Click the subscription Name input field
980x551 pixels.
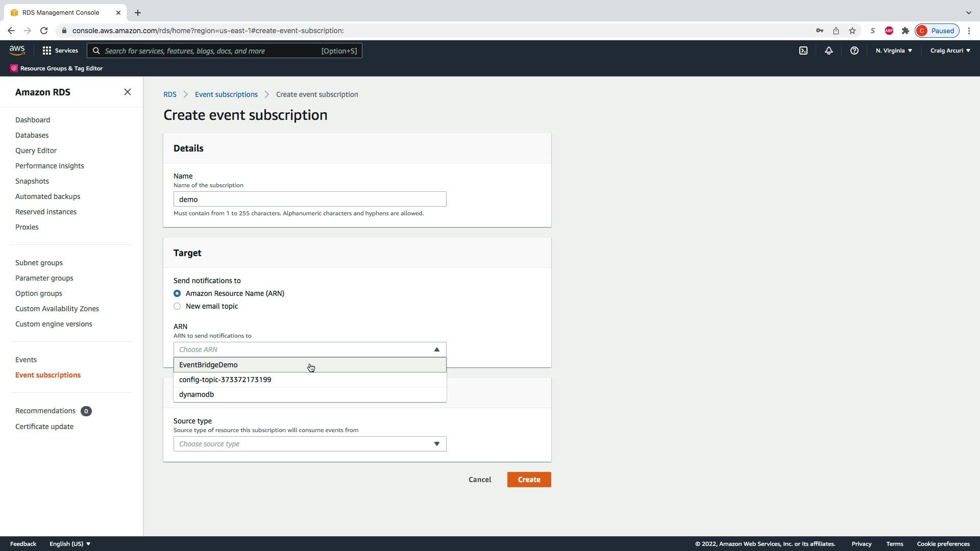tap(310, 199)
